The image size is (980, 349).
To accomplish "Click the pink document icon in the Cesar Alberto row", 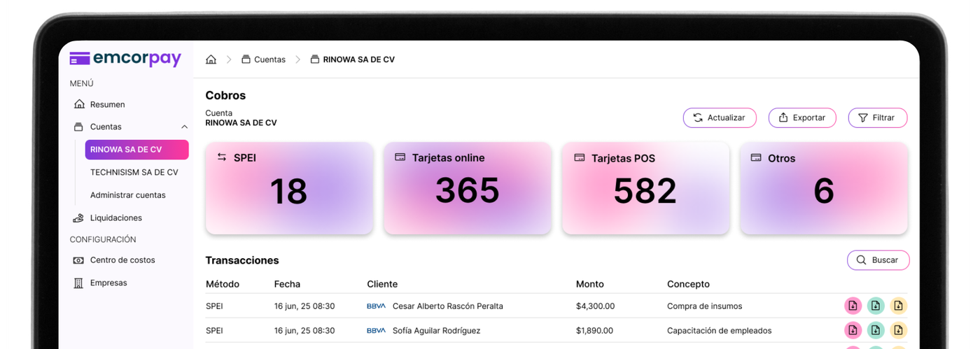I will click(853, 306).
